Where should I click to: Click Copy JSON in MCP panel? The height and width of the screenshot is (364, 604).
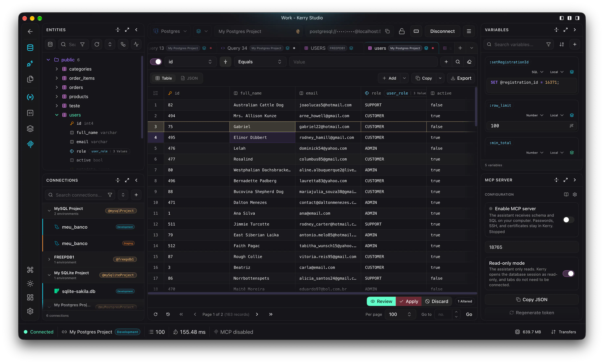[531, 300]
